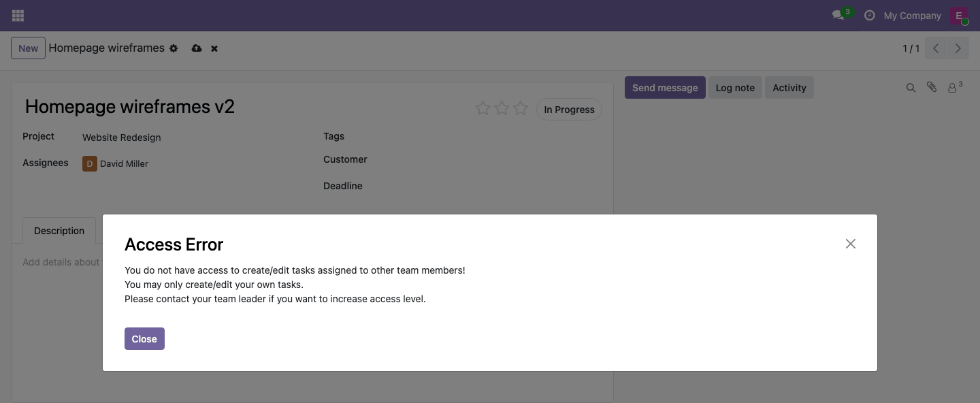
Task: Go to the previous record arrow
Action: coord(936,48)
